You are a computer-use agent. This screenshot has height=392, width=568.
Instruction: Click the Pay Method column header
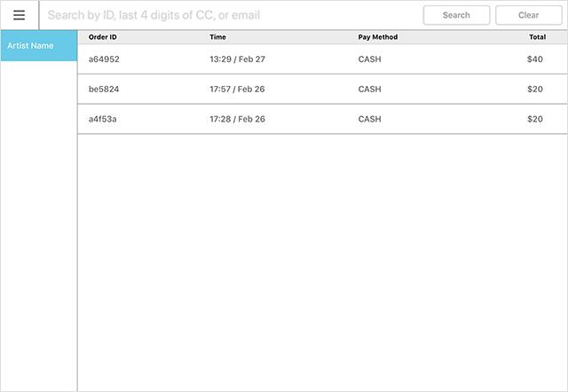coord(378,37)
